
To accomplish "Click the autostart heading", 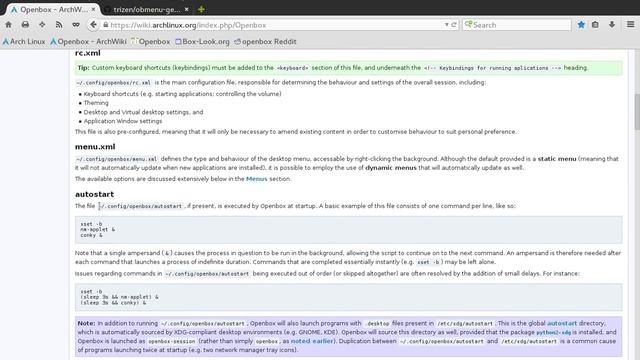I will [94, 194].
